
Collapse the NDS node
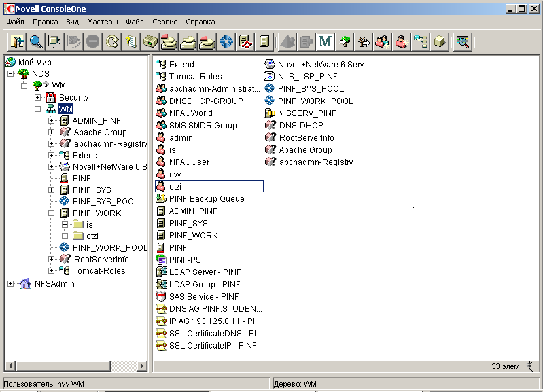pos(10,73)
